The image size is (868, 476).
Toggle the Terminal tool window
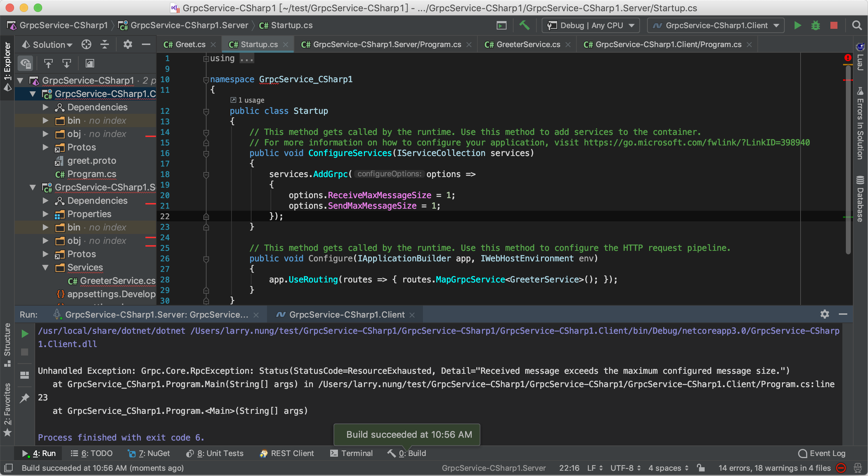[x=351, y=453]
